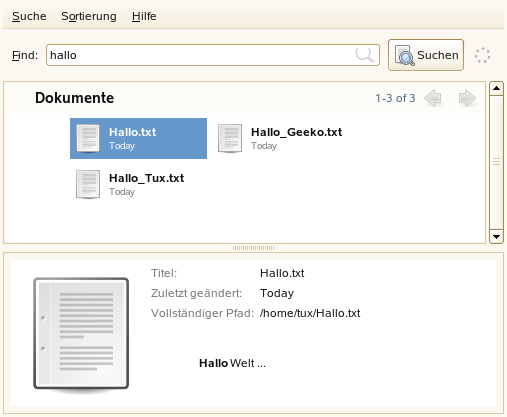The image size is (507, 417).
Task: Select the Hallo_Tux.txt document icon
Action: 88,184
